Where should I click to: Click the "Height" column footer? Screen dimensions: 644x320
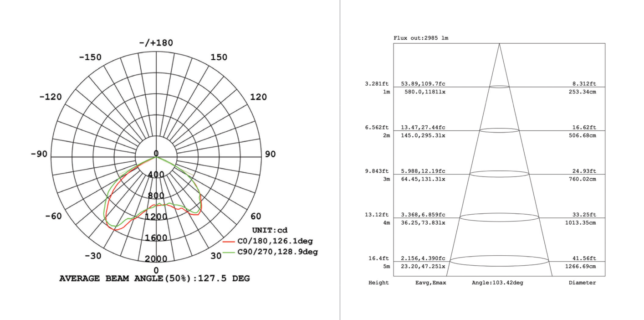[x=379, y=283]
